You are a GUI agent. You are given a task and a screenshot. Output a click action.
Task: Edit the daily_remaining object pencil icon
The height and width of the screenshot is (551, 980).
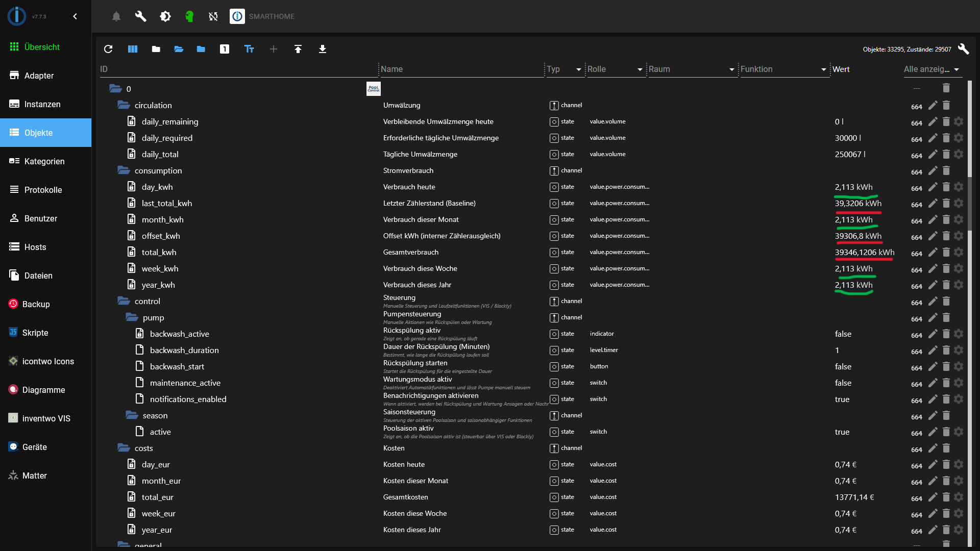click(x=933, y=121)
